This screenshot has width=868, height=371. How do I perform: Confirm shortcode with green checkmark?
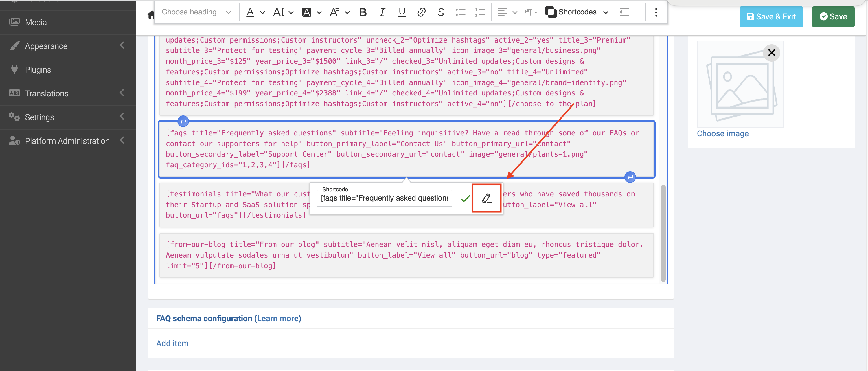pos(465,199)
